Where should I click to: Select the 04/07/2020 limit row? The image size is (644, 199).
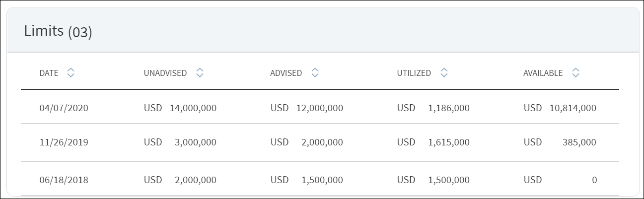tap(320, 107)
